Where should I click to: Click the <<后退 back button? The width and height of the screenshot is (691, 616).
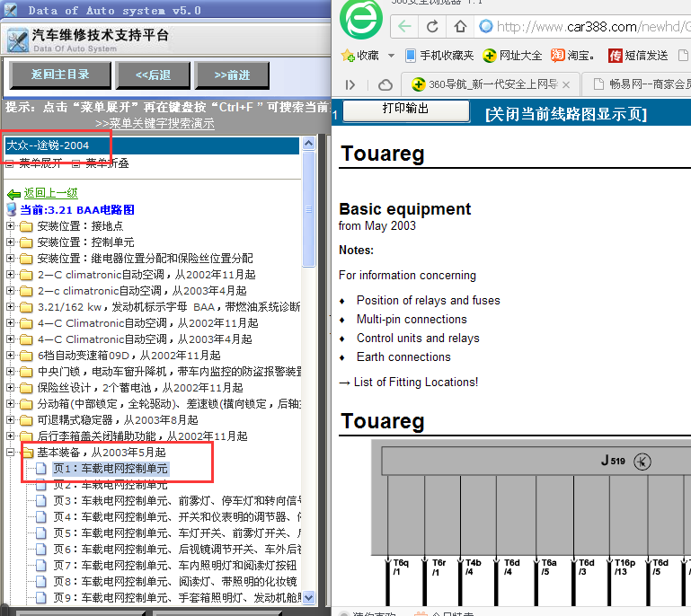153,75
